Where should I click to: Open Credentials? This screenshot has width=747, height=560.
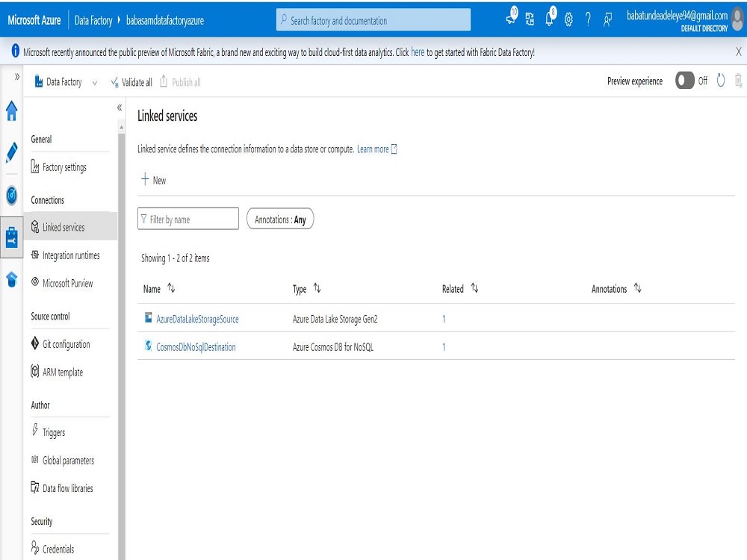click(58, 549)
